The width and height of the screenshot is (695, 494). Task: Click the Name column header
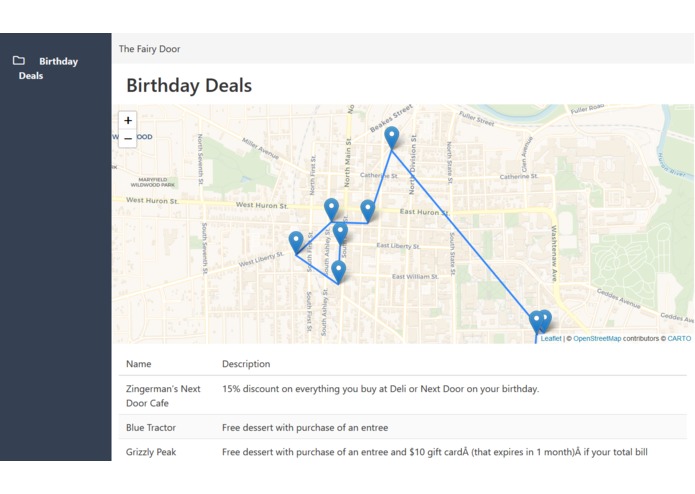139,364
